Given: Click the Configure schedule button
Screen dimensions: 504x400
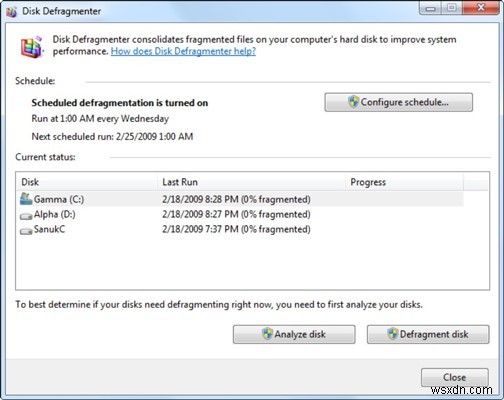Looking at the screenshot, I should click(399, 102).
